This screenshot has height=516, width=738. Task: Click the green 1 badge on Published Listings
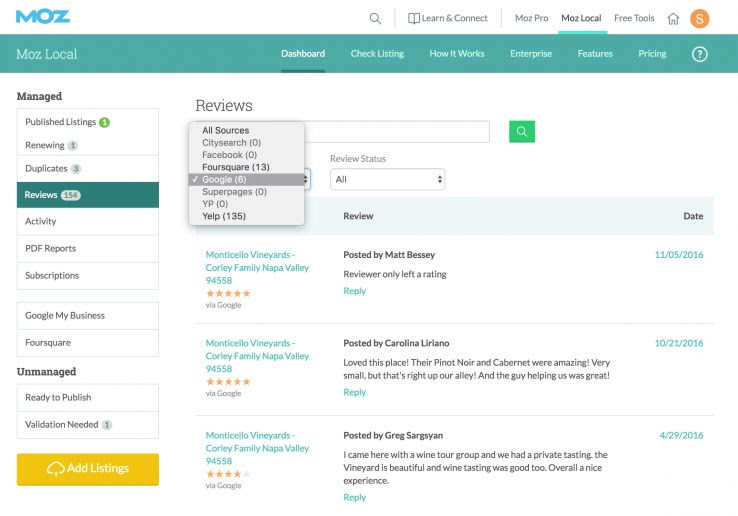(x=104, y=122)
